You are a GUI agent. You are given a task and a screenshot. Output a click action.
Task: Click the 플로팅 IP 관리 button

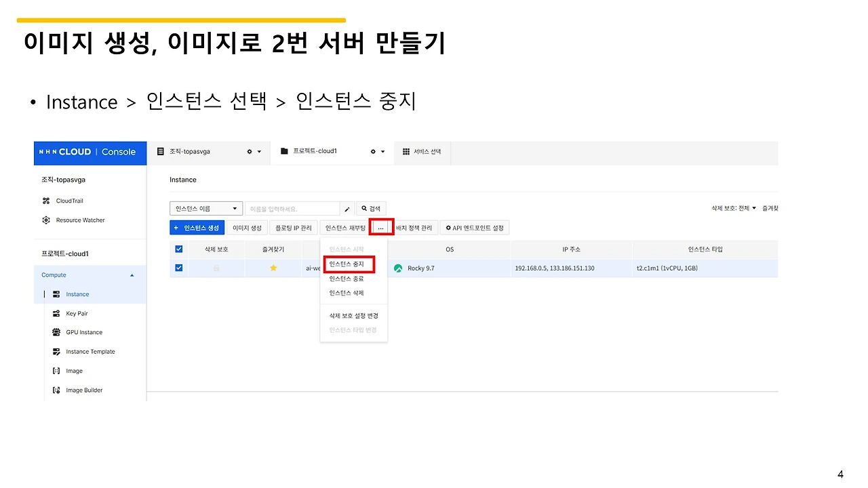pyautogui.click(x=294, y=228)
